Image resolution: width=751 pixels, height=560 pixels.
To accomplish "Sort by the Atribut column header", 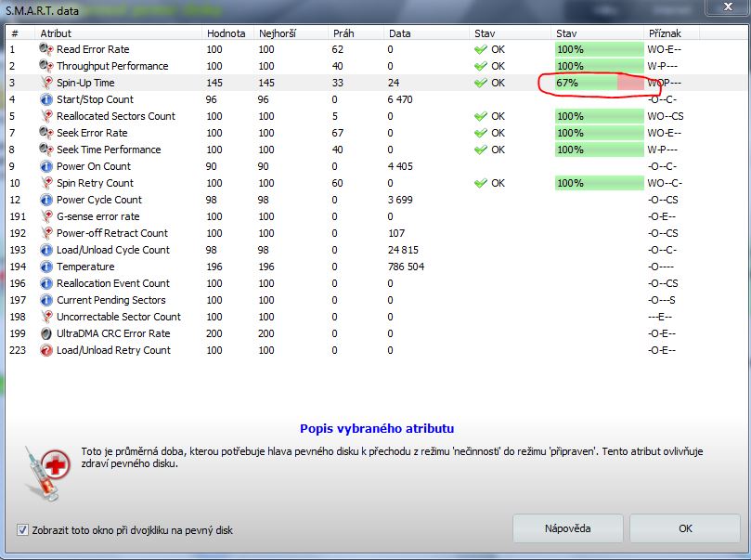I will pyautogui.click(x=56, y=33).
